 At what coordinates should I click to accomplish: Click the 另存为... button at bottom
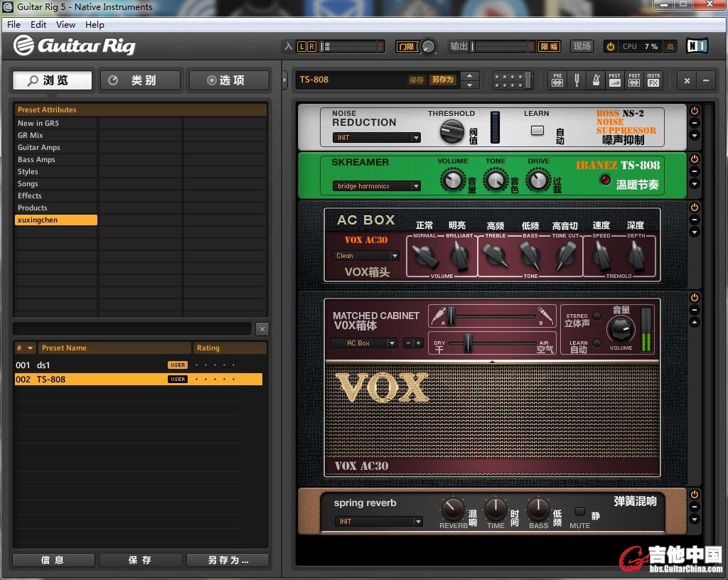(x=227, y=560)
